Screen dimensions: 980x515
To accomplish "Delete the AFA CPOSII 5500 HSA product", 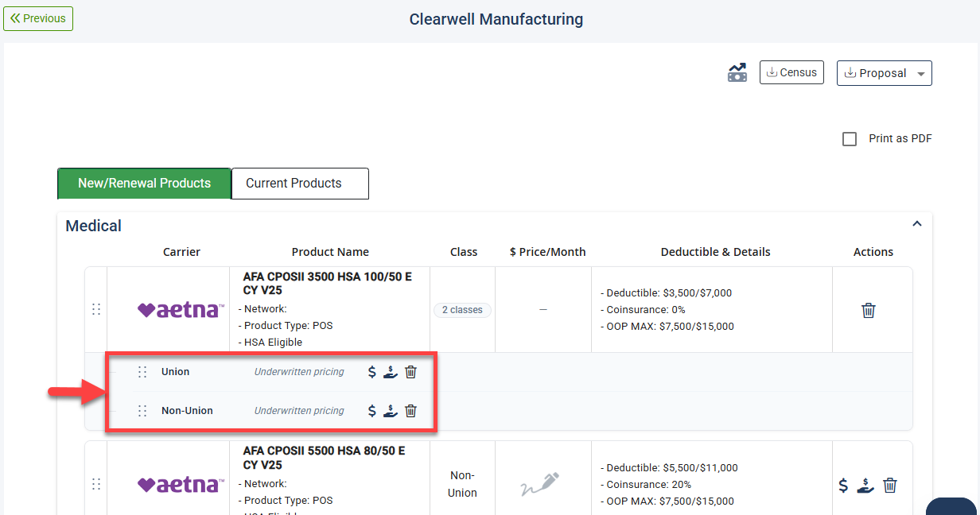I will [890, 485].
